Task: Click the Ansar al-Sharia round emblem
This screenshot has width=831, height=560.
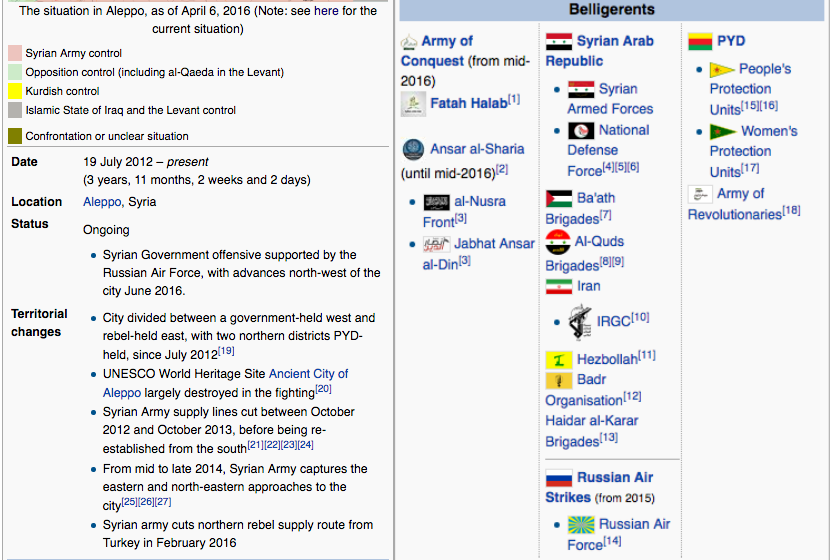Action: coord(413,149)
